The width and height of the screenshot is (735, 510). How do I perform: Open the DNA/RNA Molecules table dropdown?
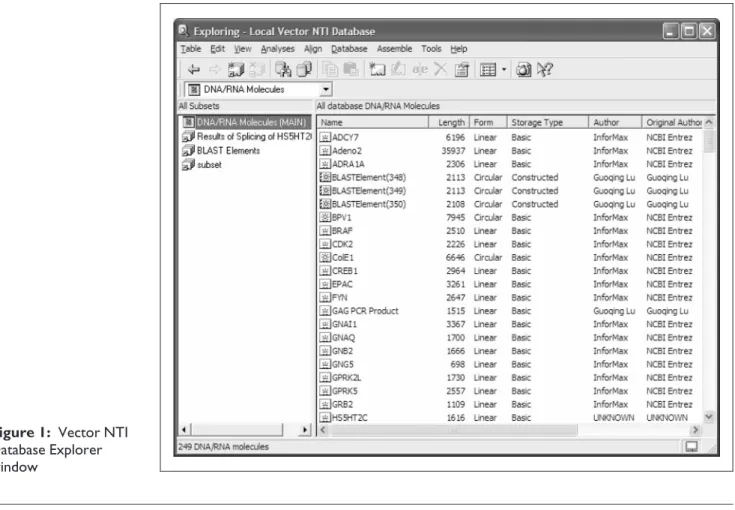click(x=326, y=89)
